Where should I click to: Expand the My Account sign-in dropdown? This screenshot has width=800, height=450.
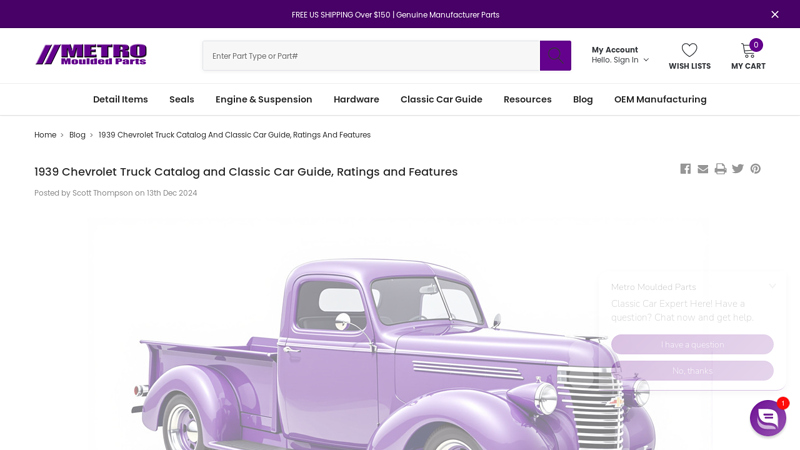click(620, 55)
